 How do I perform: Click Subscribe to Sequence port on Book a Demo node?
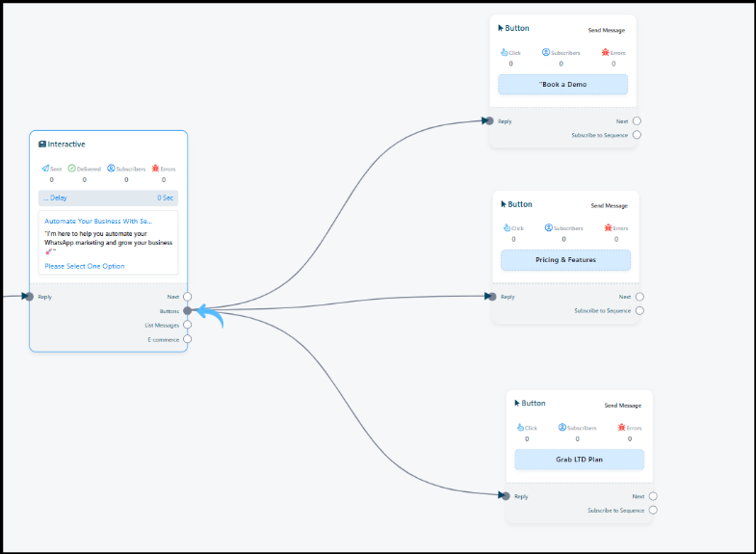tap(637, 135)
